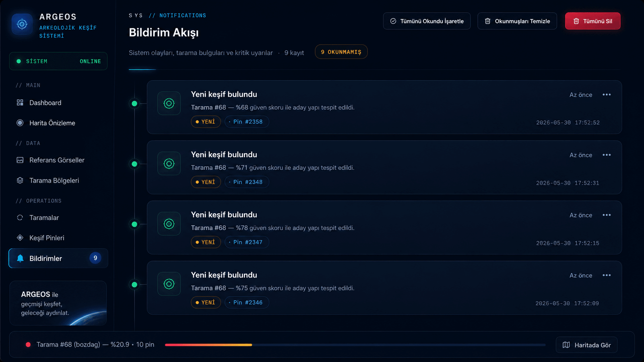Click the Referans Görseller image icon
The image size is (644, 362).
(x=20, y=160)
